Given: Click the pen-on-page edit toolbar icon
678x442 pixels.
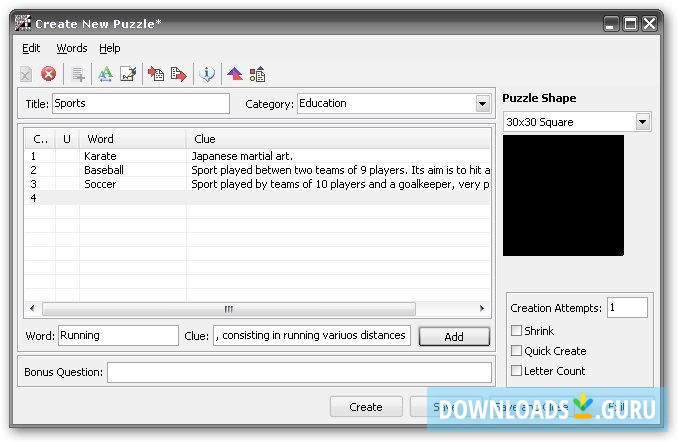Looking at the screenshot, I should [x=128, y=74].
